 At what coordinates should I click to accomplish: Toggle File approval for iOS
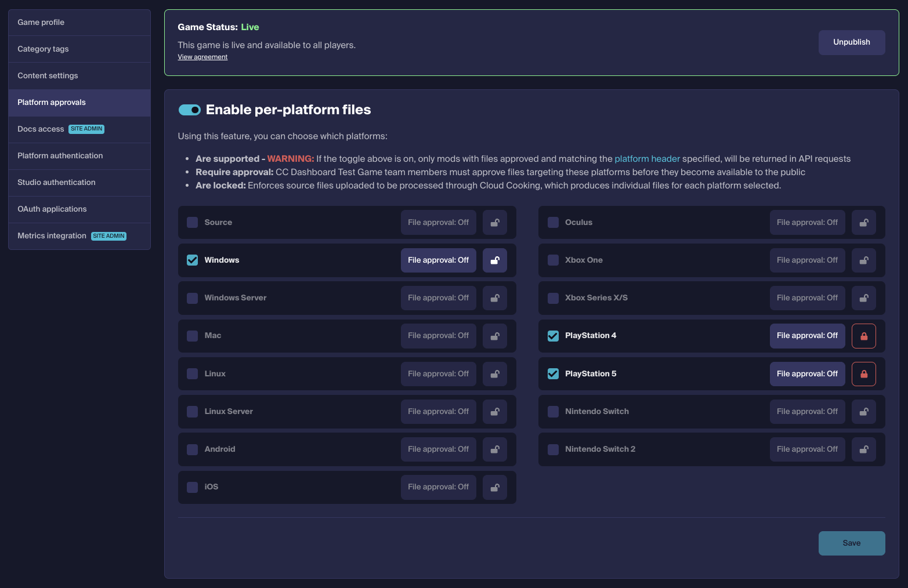(439, 487)
